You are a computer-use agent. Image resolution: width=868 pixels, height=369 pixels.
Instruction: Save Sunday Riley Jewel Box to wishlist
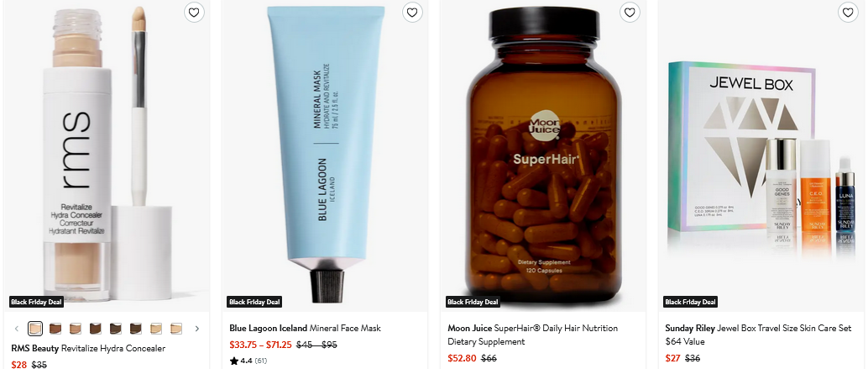848,13
